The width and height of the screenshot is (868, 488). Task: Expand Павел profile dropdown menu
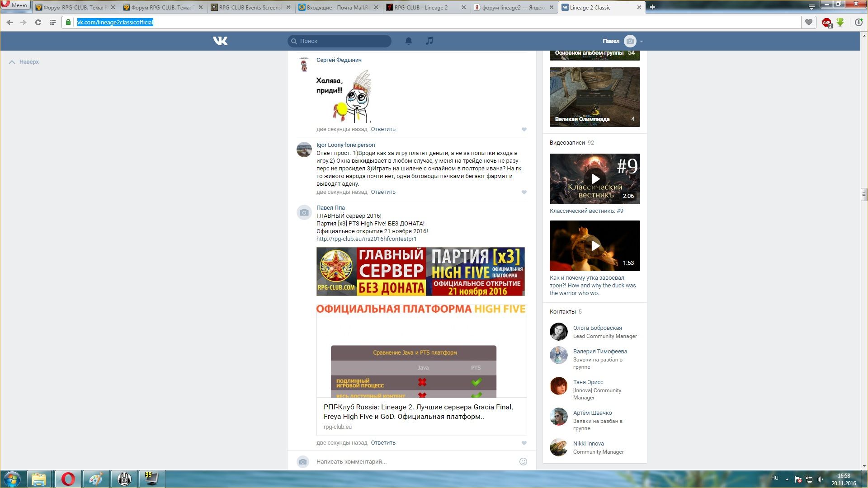pos(641,41)
